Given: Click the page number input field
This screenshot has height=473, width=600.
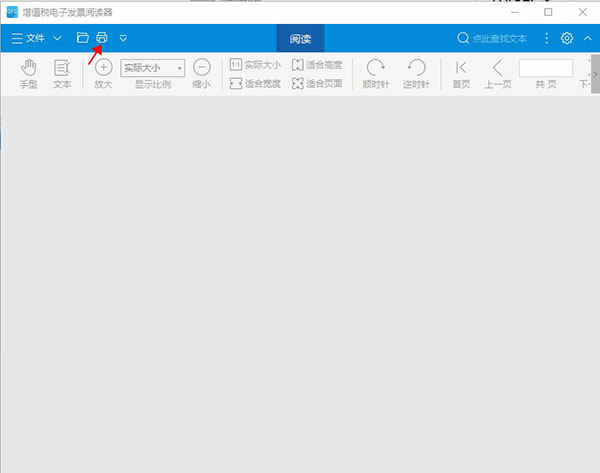Looking at the screenshot, I should [546, 69].
